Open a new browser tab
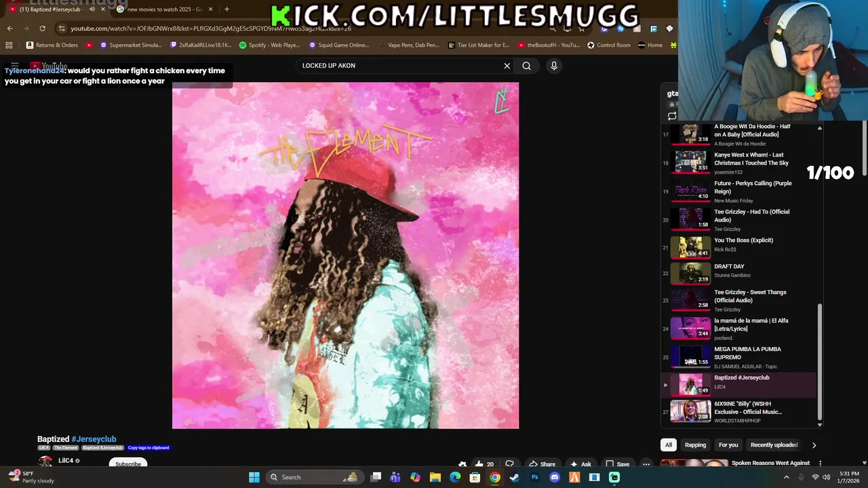Image resolution: width=868 pixels, height=488 pixels. (226, 9)
